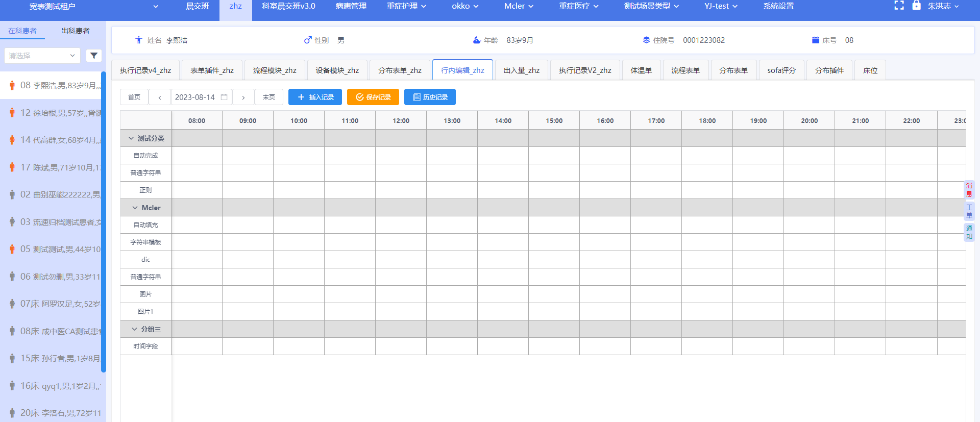Open the 表单插件_zhz tab
The height and width of the screenshot is (422, 980).
[x=212, y=70]
